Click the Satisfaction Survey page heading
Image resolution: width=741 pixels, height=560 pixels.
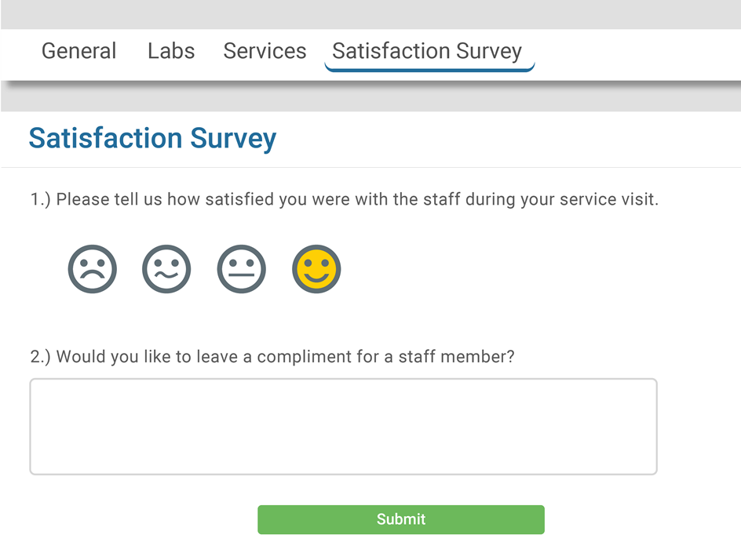[x=152, y=138]
